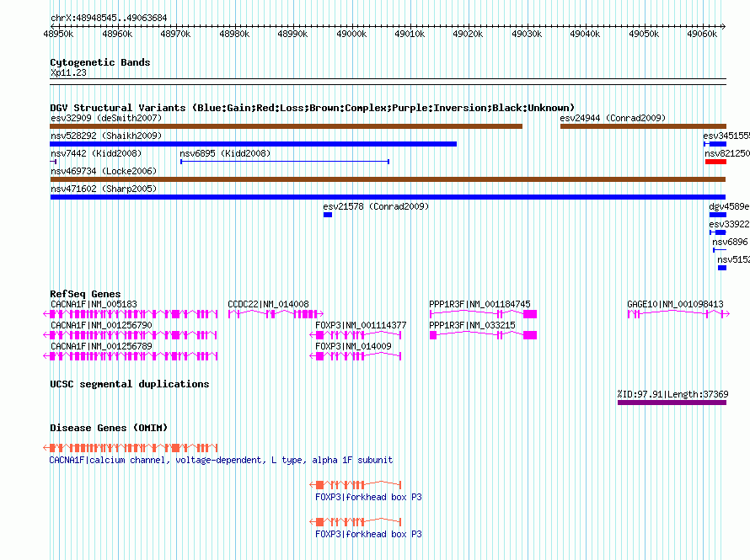Screen dimensions: 750x560
Task: Click the CACNA1F|NM_001256790 transcript label
Action: [101, 325]
